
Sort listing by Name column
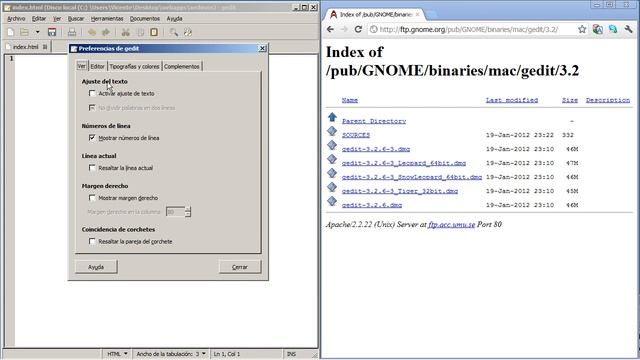tap(350, 100)
